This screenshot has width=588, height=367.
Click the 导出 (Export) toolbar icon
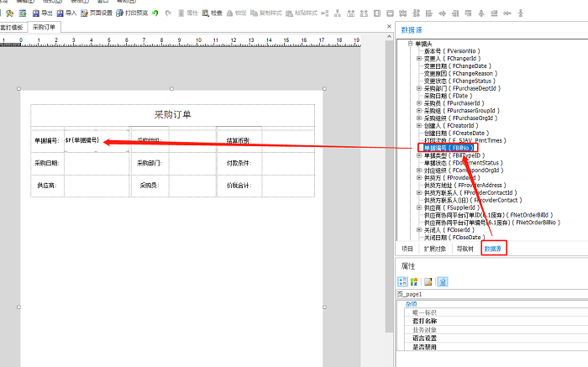(x=41, y=13)
